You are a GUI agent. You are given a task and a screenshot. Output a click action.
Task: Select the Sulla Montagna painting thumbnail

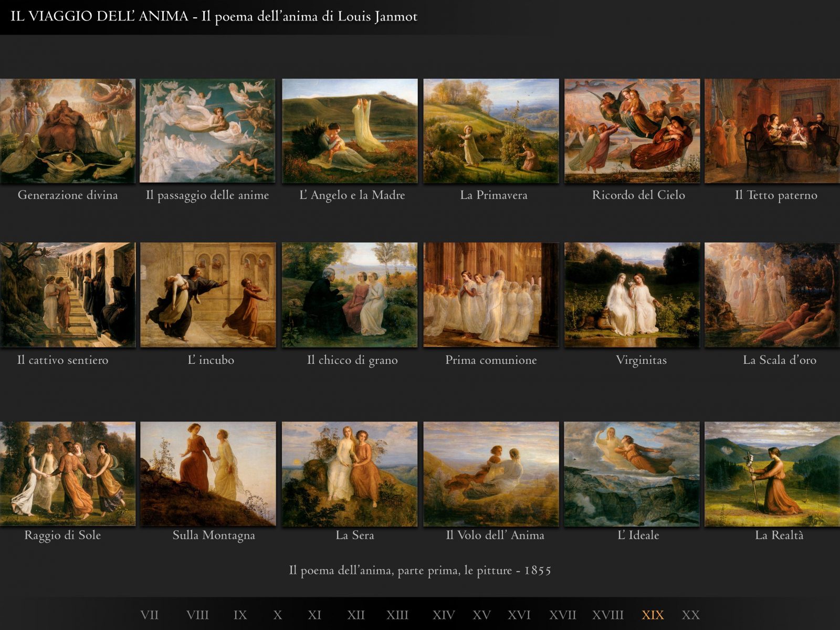(207, 474)
